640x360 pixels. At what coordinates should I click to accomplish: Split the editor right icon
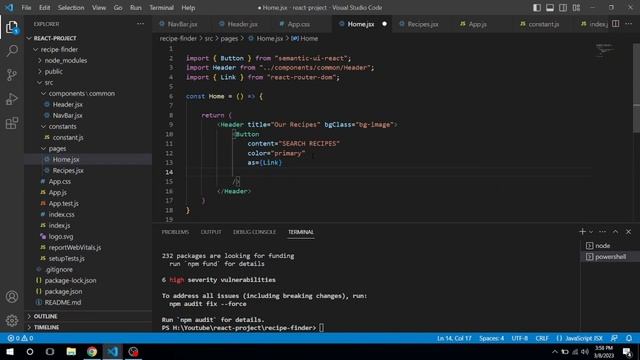tap(616, 24)
